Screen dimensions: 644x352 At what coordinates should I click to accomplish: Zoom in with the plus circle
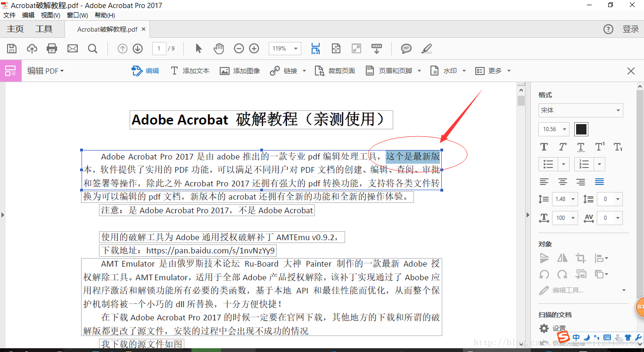pyautogui.click(x=254, y=49)
